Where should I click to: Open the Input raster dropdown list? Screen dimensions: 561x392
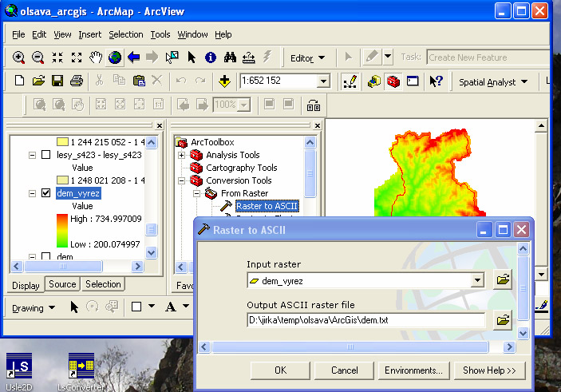[x=477, y=280]
